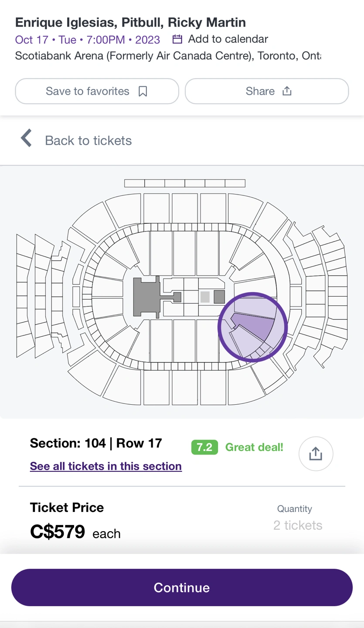
Task: Tap the upload arrow icon in the top Share button
Action: point(287,91)
